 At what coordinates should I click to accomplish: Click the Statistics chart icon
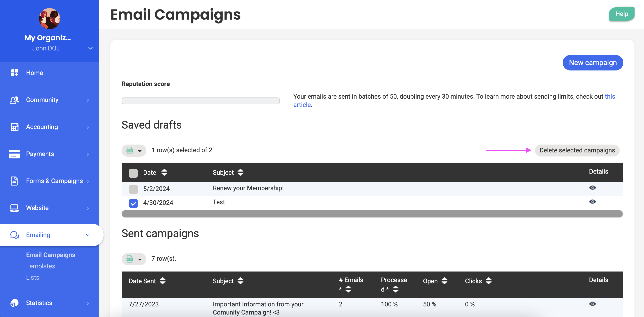point(14,303)
